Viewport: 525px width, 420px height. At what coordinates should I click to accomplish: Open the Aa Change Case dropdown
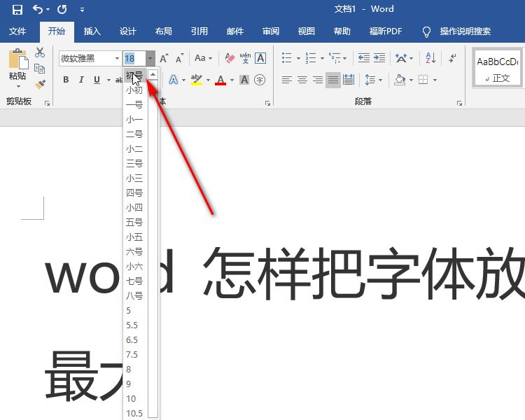pyautogui.click(x=203, y=58)
